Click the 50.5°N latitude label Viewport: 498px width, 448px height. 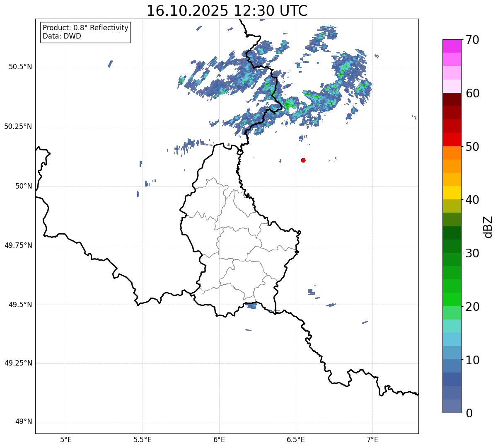pos(20,67)
